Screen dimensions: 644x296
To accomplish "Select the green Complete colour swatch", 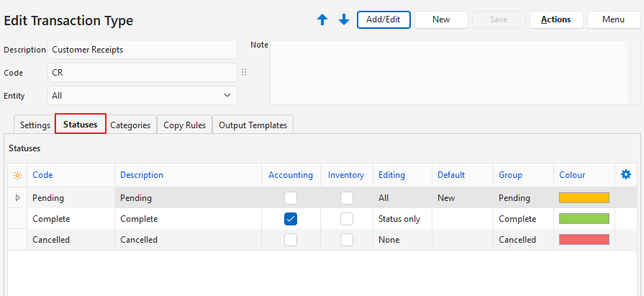I will [x=584, y=219].
